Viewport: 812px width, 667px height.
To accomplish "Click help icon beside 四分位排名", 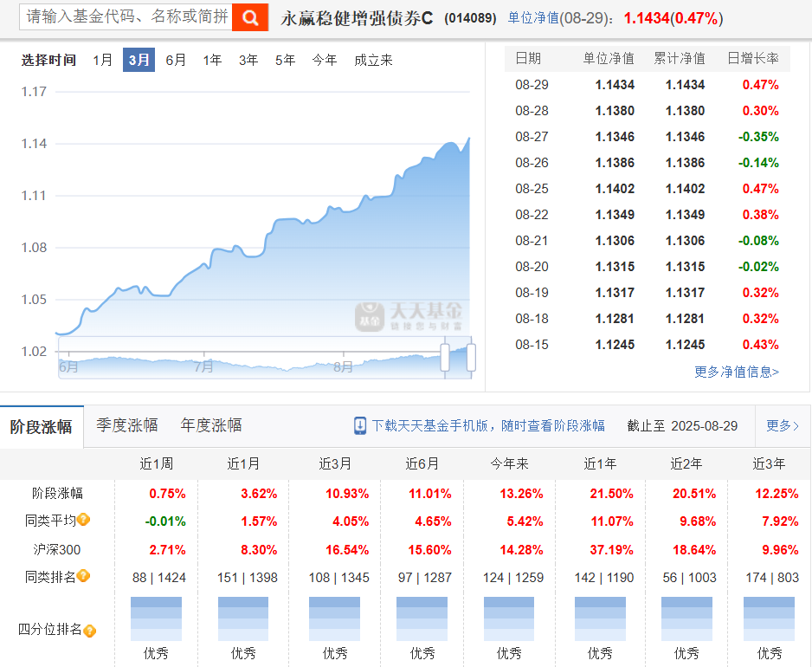I will pyautogui.click(x=89, y=631).
